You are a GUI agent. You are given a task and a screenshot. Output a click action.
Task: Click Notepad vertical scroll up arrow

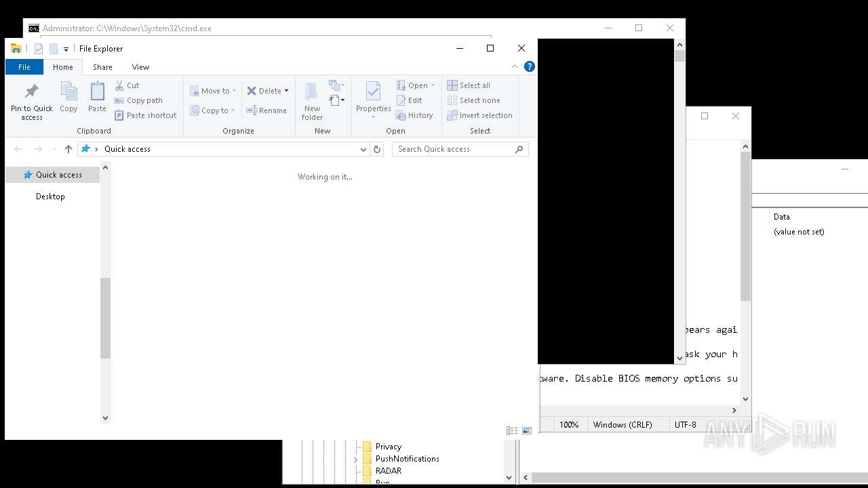[745, 146]
